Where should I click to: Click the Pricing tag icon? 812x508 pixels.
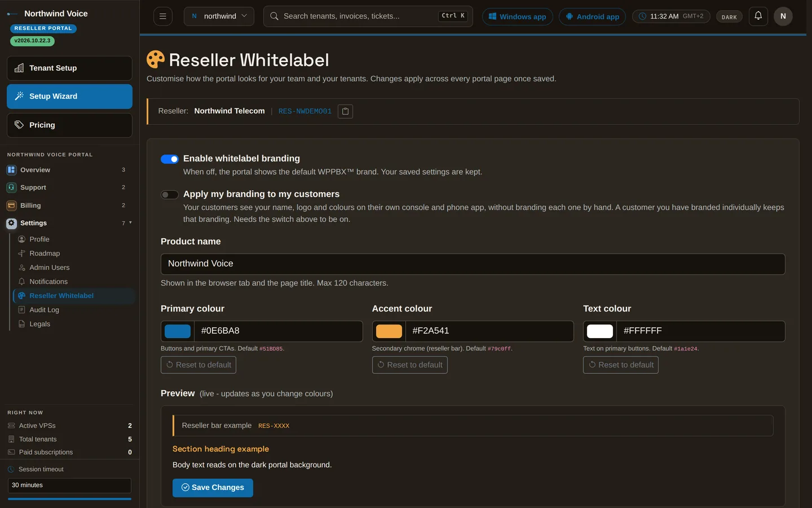19,125
